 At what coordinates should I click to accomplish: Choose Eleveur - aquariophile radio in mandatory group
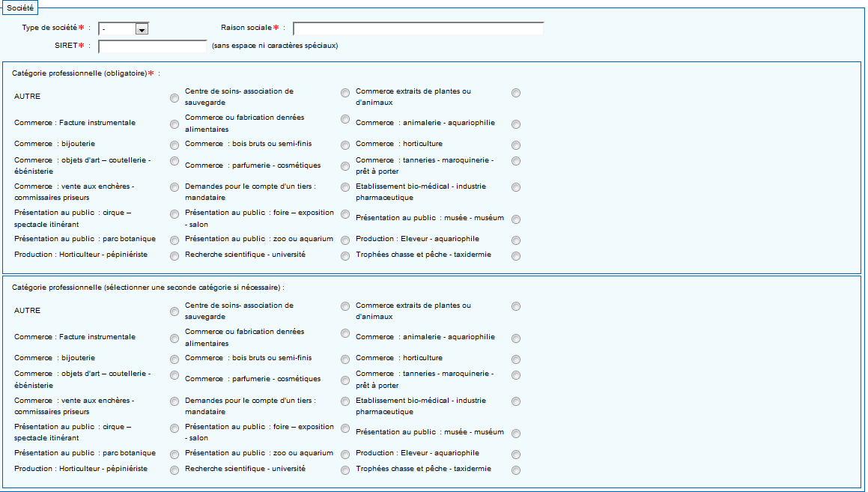click(516, 240)
